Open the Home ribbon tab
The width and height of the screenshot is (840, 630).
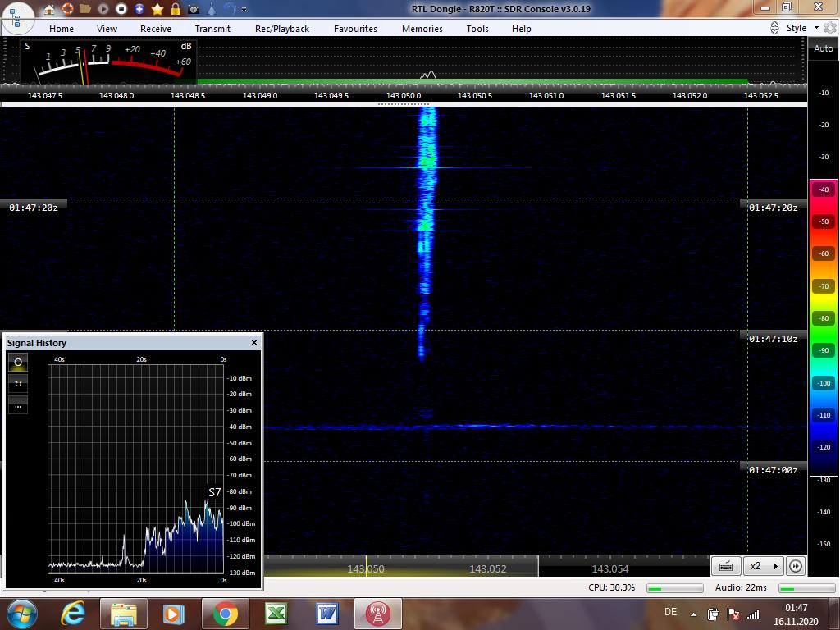point(62,29)
